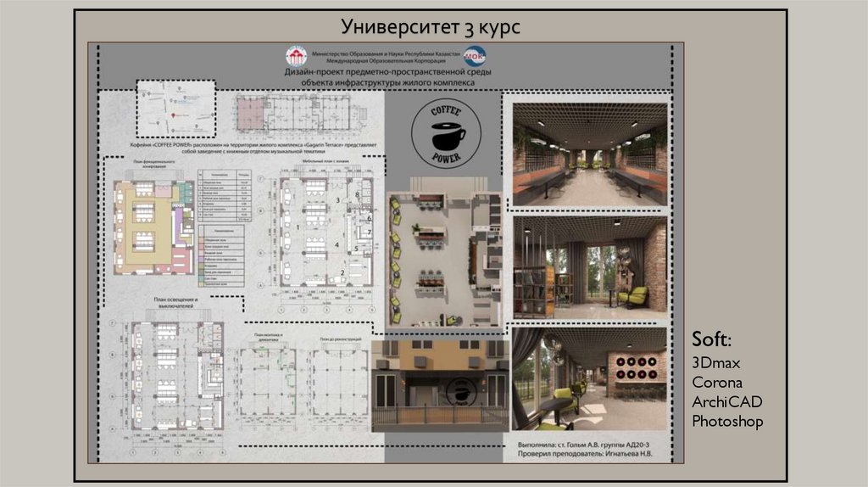Click the 'Corona' software entry

click(x=717, y=383)
